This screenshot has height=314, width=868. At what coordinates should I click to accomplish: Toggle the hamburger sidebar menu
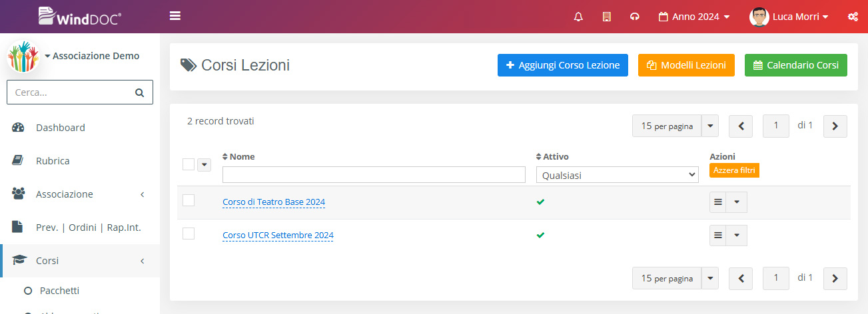175,16
